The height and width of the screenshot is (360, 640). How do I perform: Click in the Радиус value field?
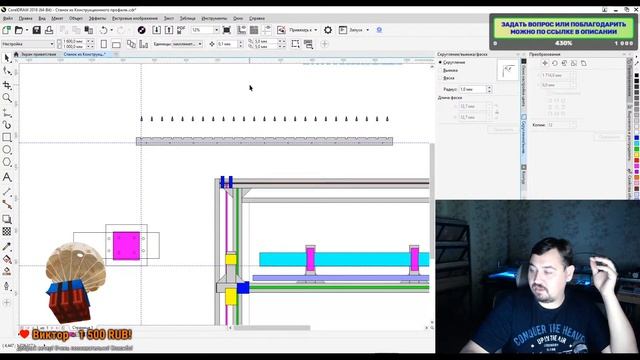(473, 89)
